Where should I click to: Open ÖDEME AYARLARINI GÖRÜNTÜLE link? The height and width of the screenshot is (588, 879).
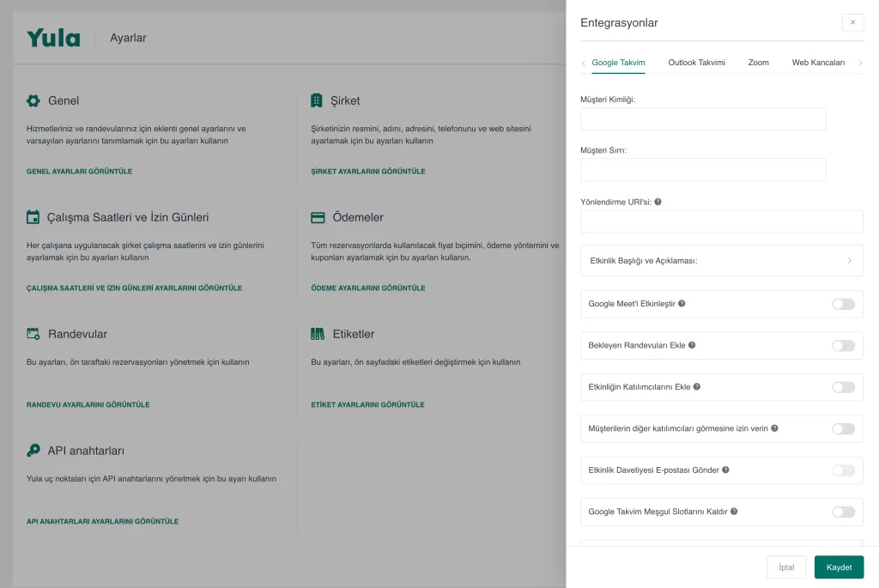[367, 288]
